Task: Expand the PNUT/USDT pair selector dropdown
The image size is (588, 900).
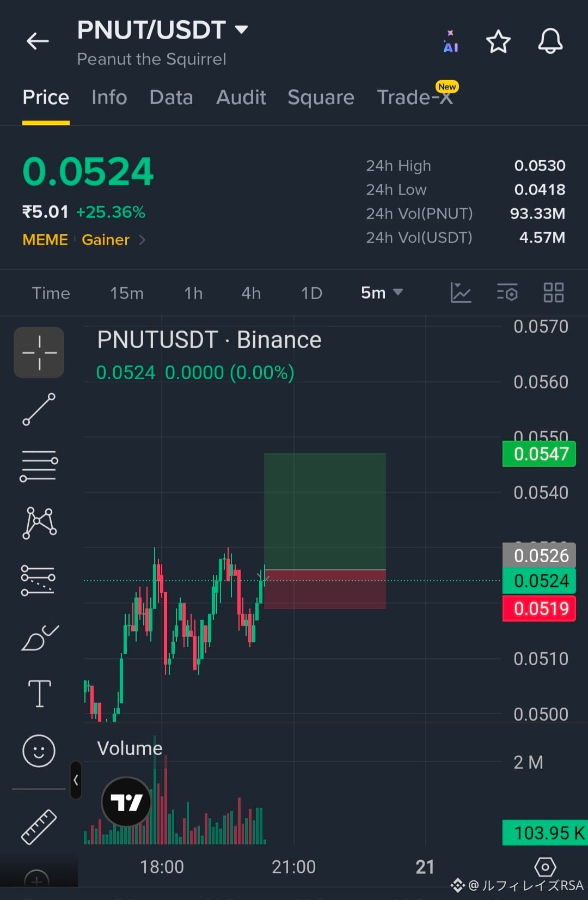Action: [241, 29]
